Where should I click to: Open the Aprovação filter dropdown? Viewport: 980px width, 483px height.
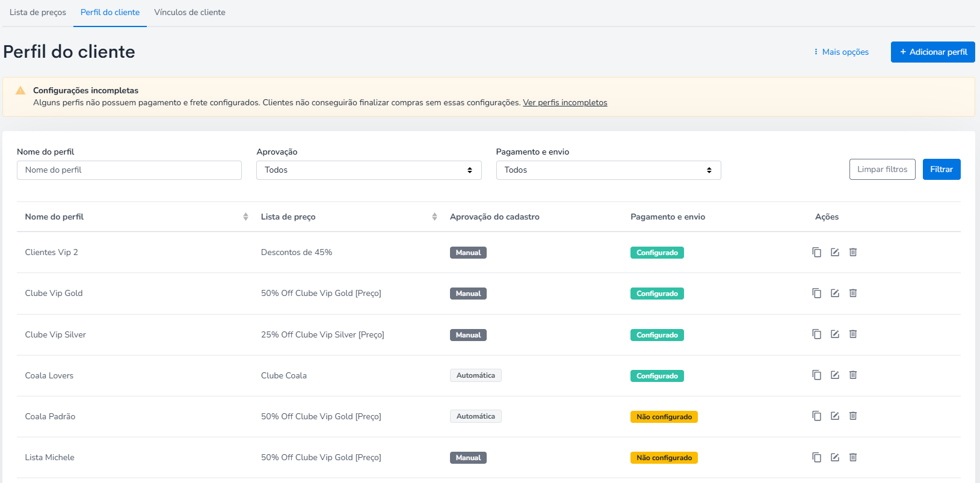[x=369, y=170]
